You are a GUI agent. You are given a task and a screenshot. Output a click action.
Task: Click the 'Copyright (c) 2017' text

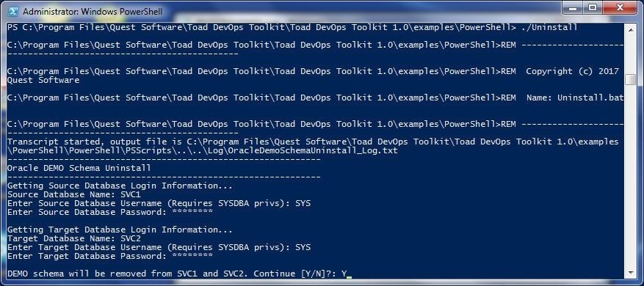(x=572, y=71)
